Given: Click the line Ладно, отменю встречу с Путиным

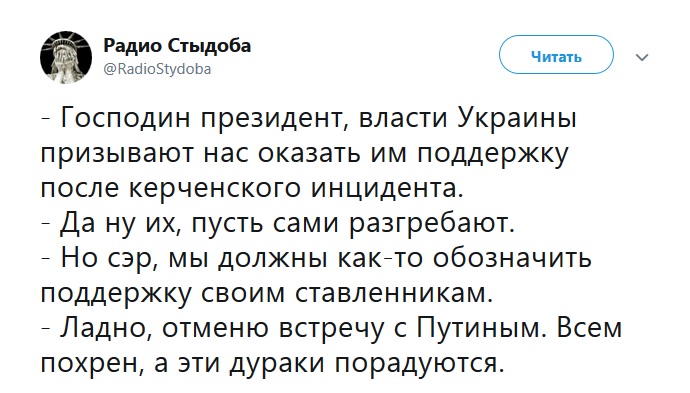Looking at the screenshot, I should 332,329.
